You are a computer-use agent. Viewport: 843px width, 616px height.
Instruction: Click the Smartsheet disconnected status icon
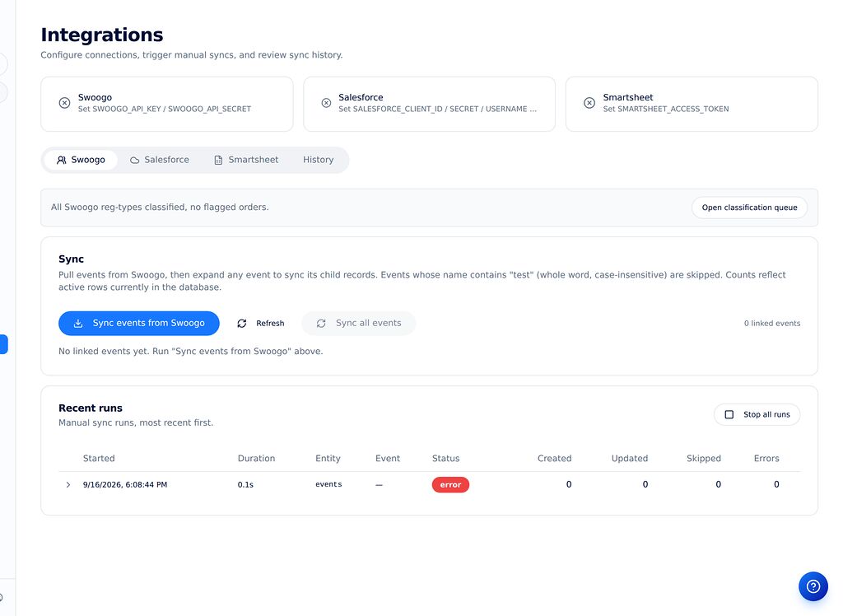(589, 103)
